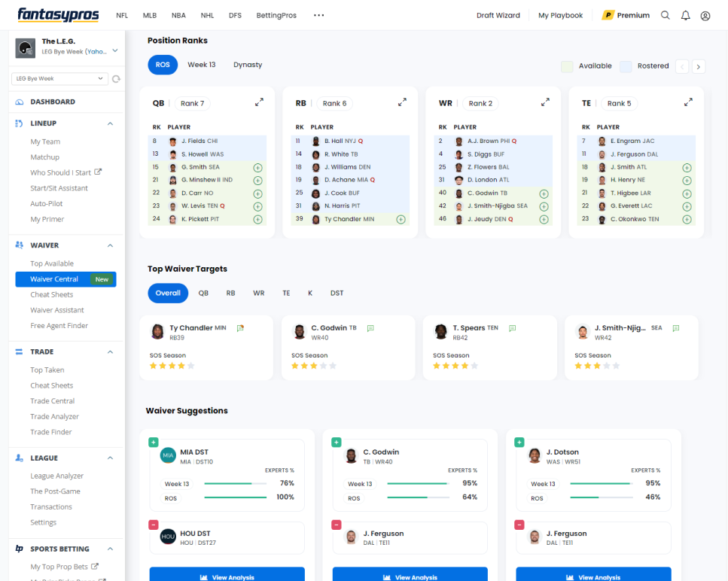Click the red drop badge on HOU DST
The height and width of the screenshot is (581, 728).
coord(154,525)
